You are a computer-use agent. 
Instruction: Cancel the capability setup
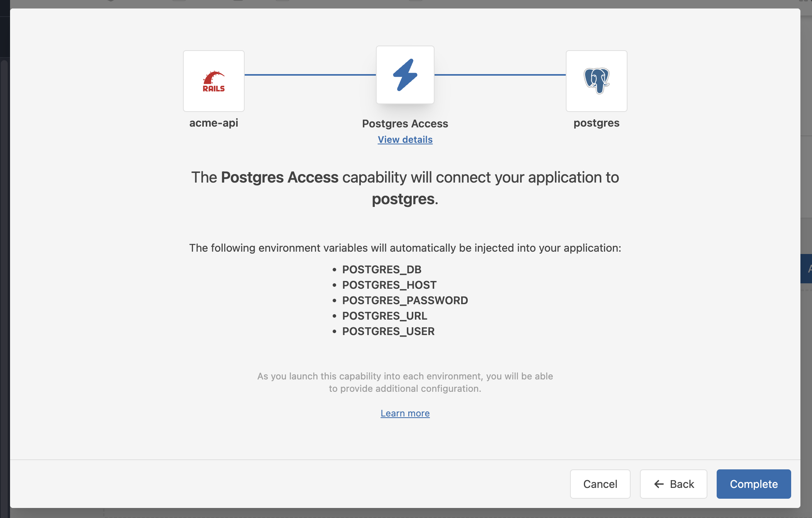coord(600,484)
